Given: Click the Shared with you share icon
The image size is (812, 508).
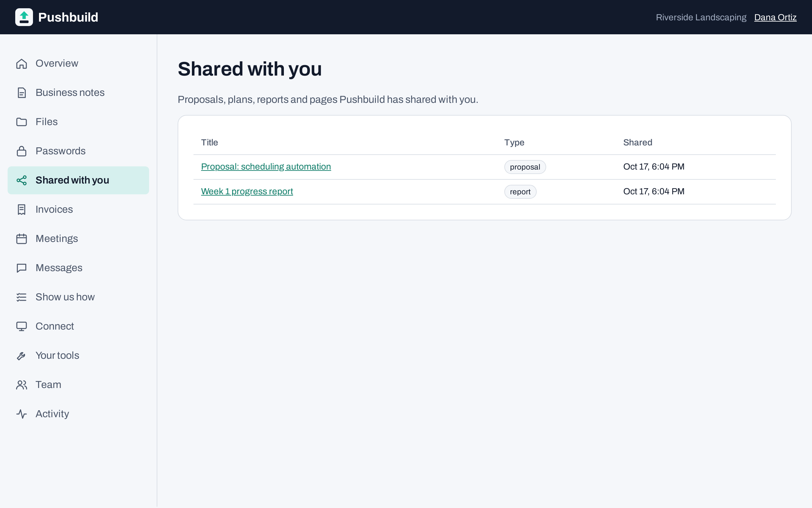Looking at the screenshot, I should (x=22, y=180).
